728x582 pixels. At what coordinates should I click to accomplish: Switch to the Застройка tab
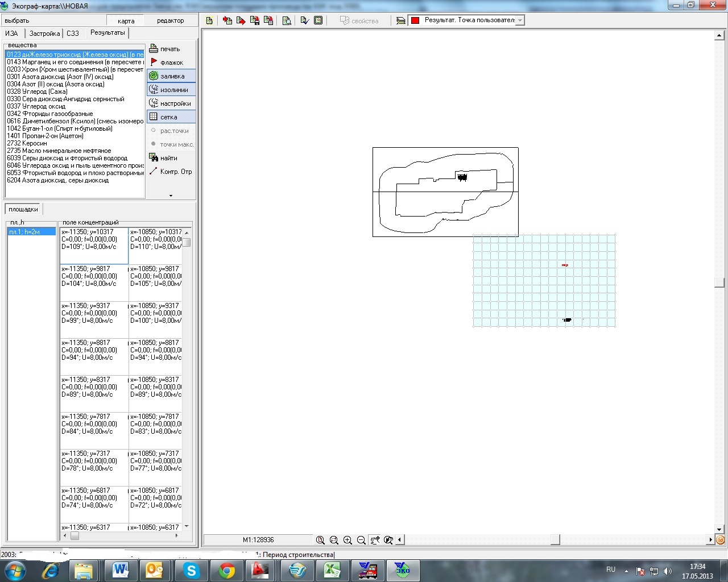coord(44,34)
